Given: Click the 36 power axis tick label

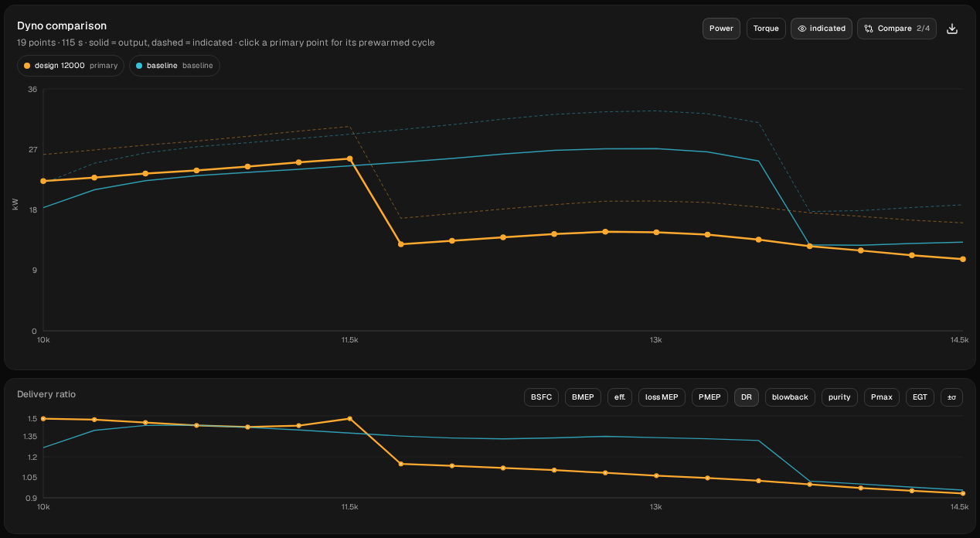Looking at the screenshot, I should (32, 90).
